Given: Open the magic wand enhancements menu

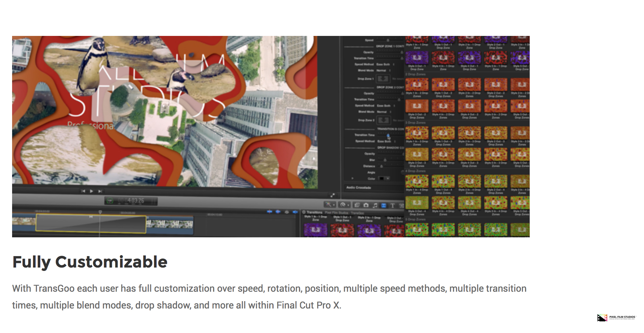Looking at the screenshot, I should (329, 205).
